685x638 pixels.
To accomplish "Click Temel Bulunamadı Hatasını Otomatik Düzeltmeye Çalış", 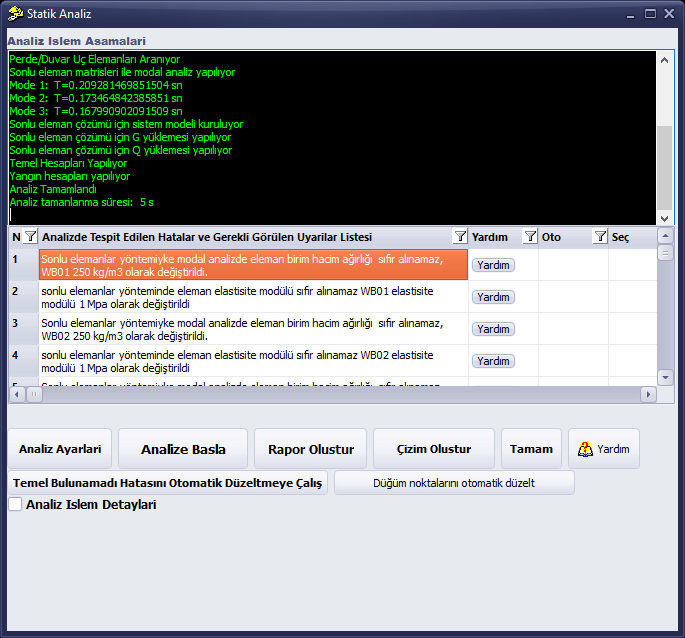I will click(x=167, y=483).
